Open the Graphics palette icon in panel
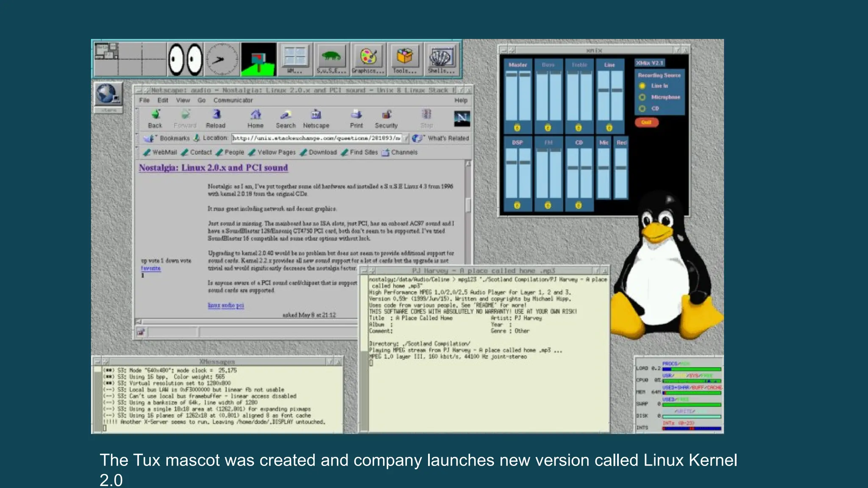868x488 pixels. (x=368, y=56)
